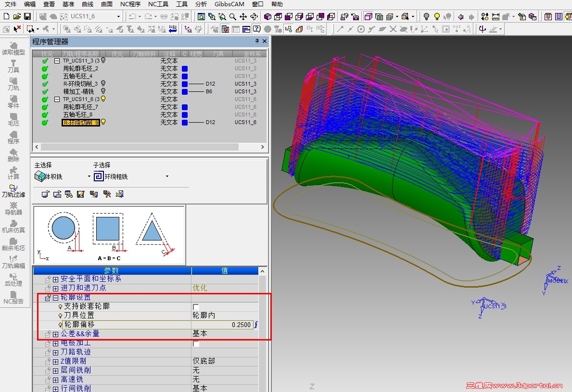Click the save file toolbar icon

coord(27,16)
